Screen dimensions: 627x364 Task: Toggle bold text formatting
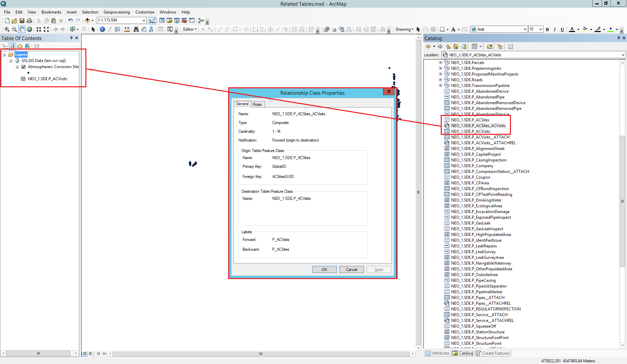547,29
